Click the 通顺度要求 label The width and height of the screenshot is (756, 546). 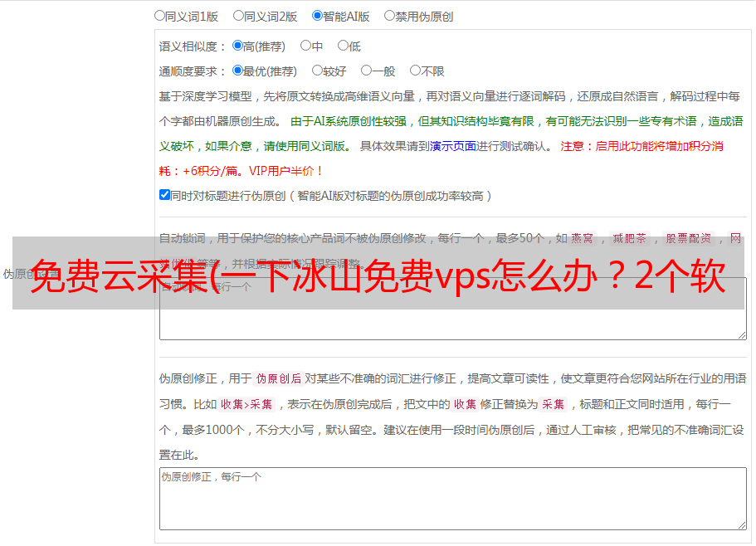pos(188,71)
